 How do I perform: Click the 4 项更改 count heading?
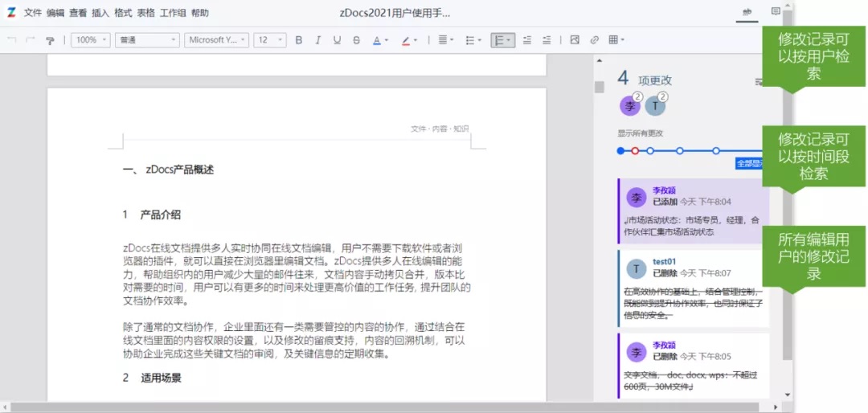coord(645,79)
